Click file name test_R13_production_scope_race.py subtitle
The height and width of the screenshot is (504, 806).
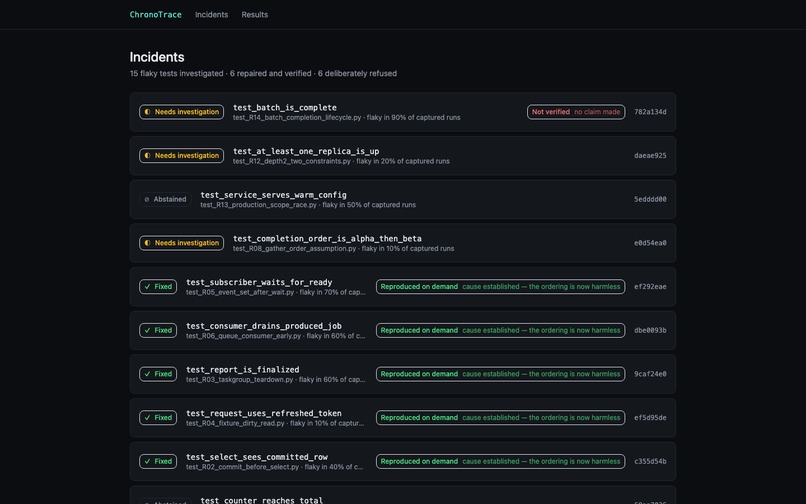click(259, 205)
